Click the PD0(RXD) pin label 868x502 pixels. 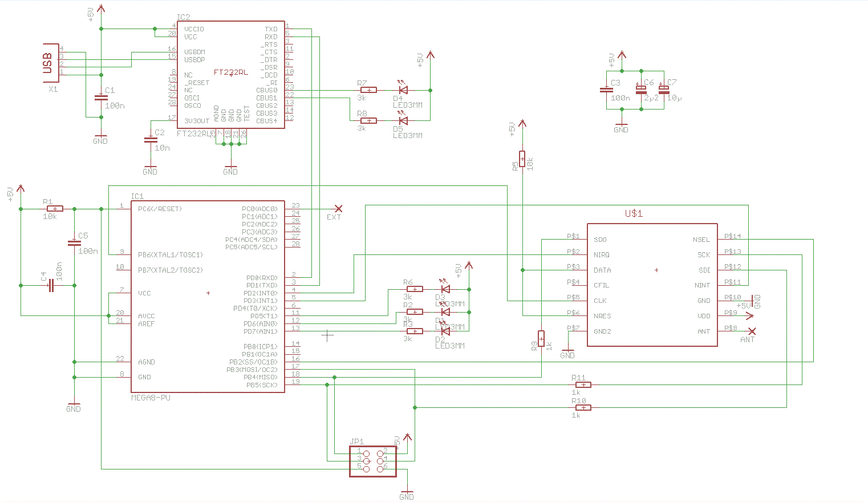[x=261, y=278]
